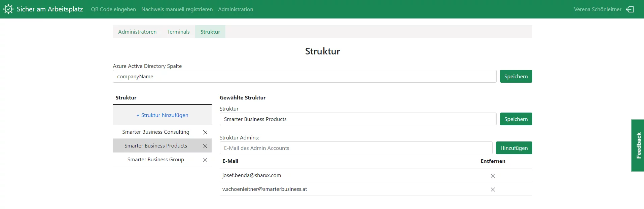Switch to the Terminals tab
This screenshot has width=644, height=209.
178,32
